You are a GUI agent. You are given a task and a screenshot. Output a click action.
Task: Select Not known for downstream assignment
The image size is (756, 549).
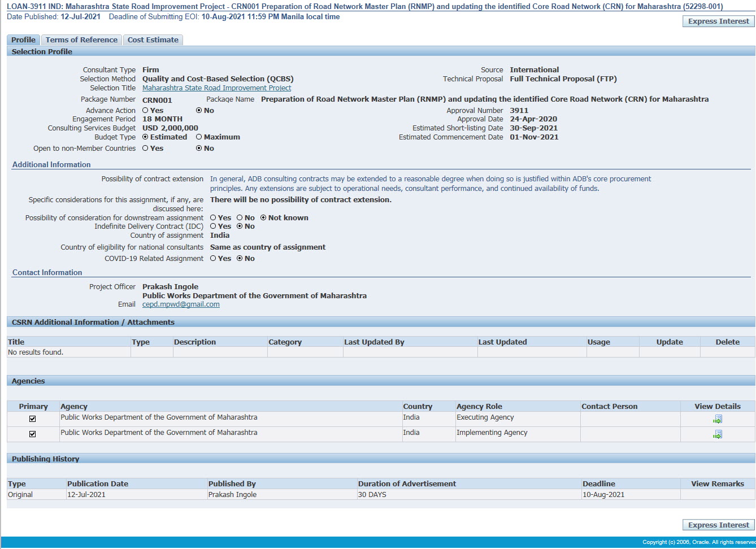coord(263,217)
